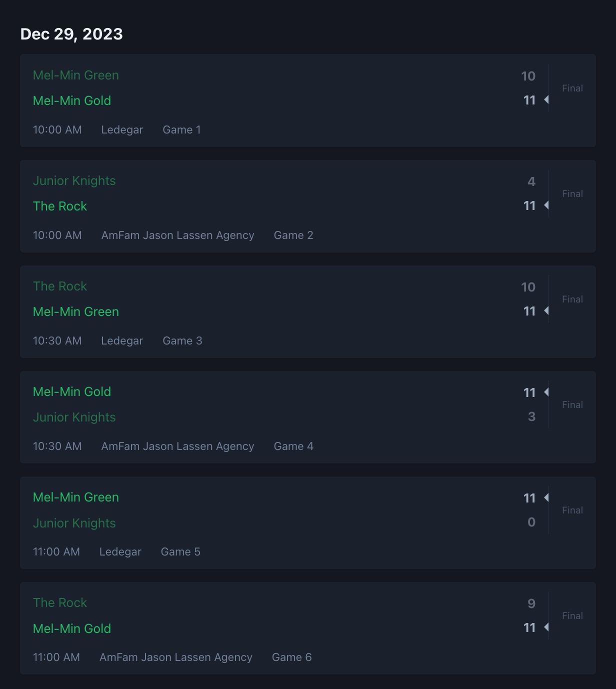616x689 pixels.
Task: Click the winner arrow in Game 3 card
Action: coord(546,311)
